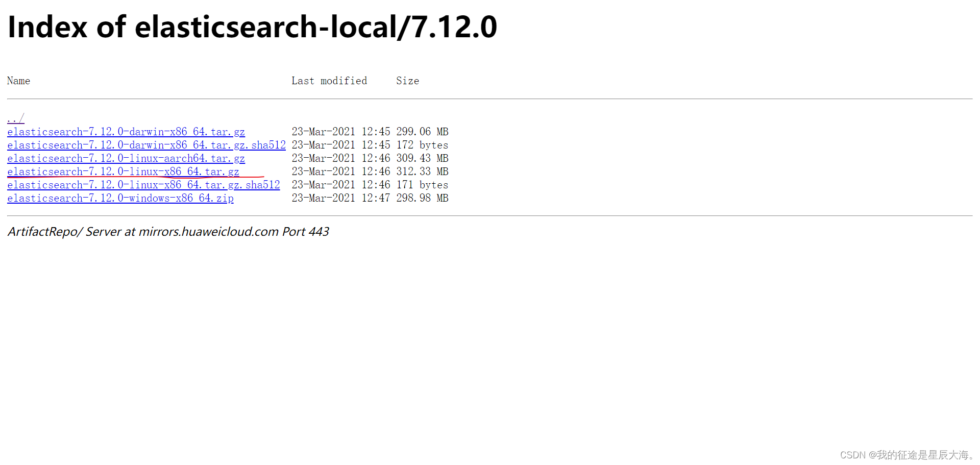
Task: Select the 298.98 MB size value
Action: click(422, 198)
